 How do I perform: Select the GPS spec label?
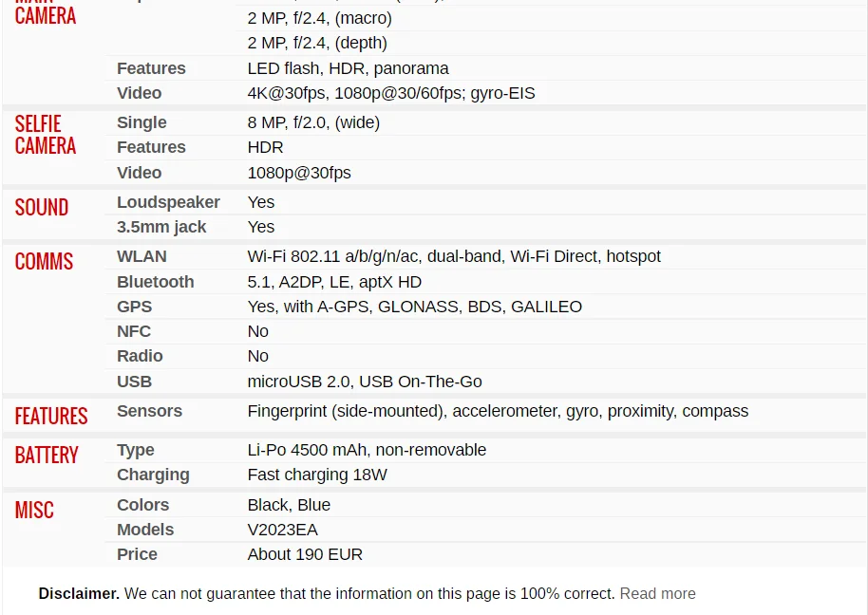(135, 307)
